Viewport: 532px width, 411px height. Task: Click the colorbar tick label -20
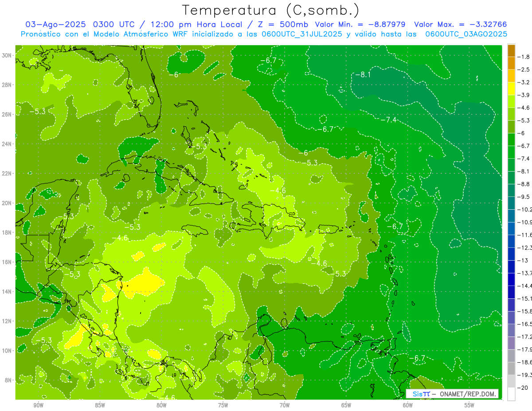pyautogui.click(x=524, y=388)
